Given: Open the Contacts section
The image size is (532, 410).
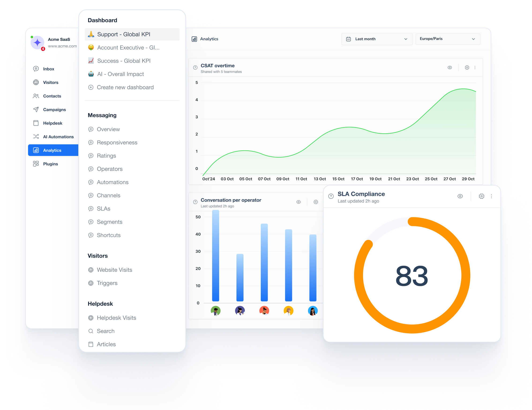Looking at the screenshot, I should [52, 96].
